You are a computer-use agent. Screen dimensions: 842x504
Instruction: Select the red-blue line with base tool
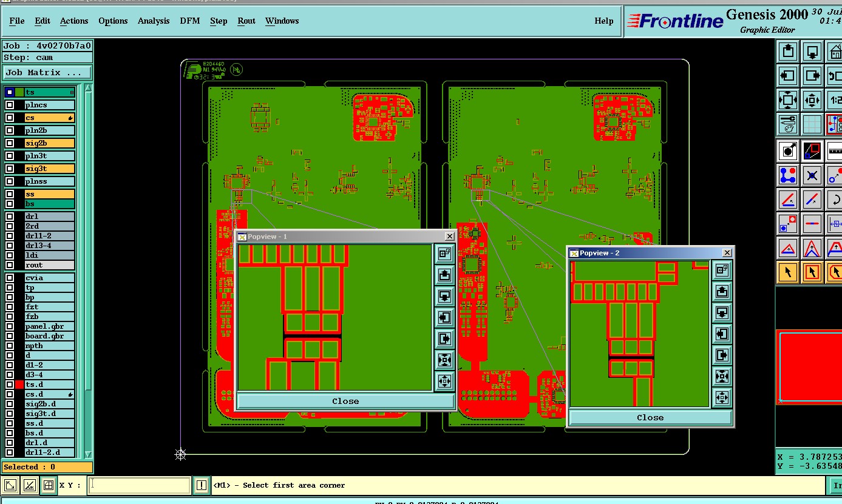788,200
